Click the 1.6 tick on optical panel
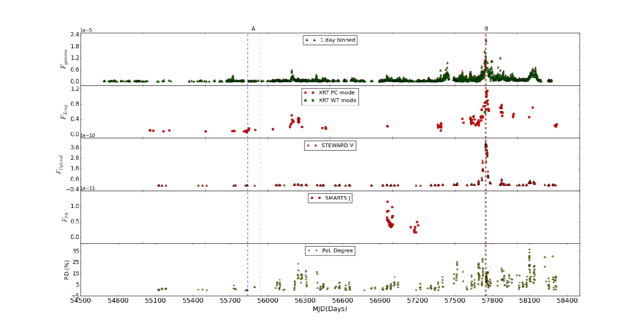Viewport: 644px width, 329px height. coord(75,169)
